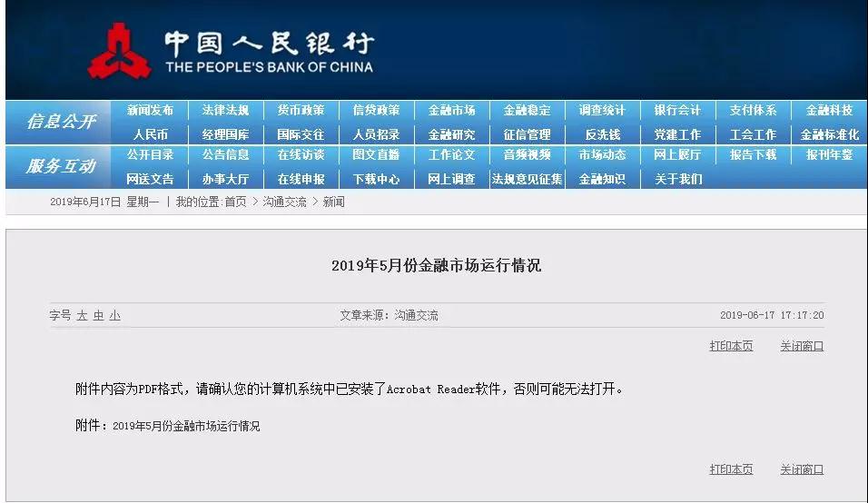Click 沟通交流 in the breadcrumb
This screenshot has width=868, height=503.
[x=284, y=202]
